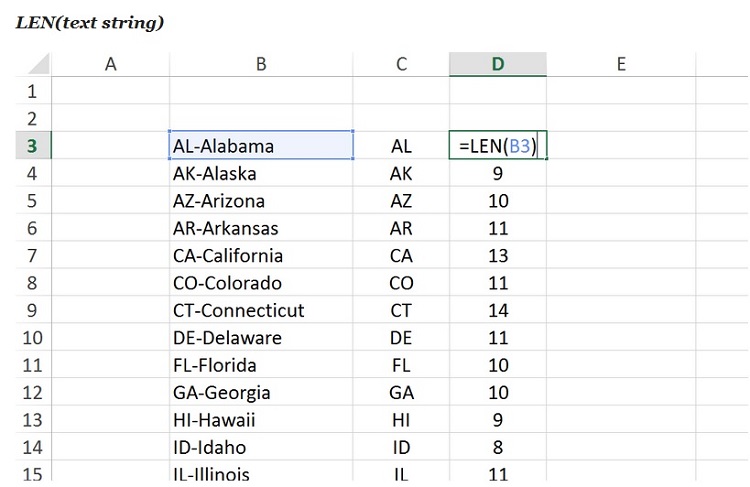Click the CT-Connecticut cell
Screen dimensions: 750x487
click(x=260, y=311)
